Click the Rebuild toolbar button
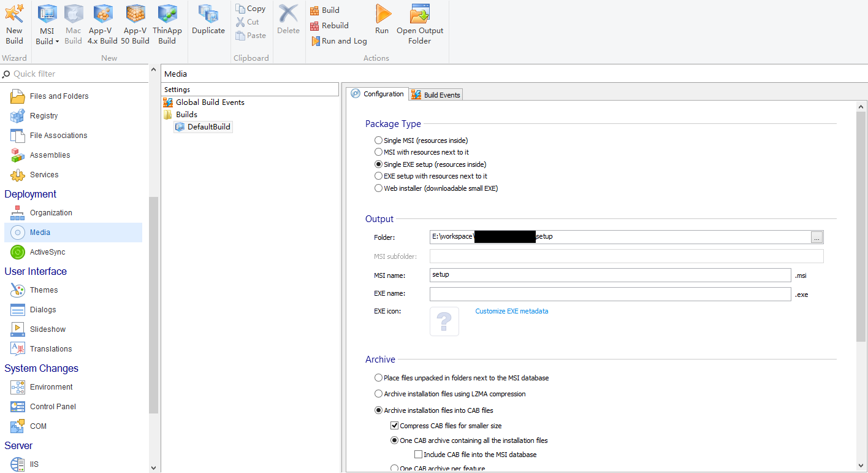 click(x=329, y=26)
